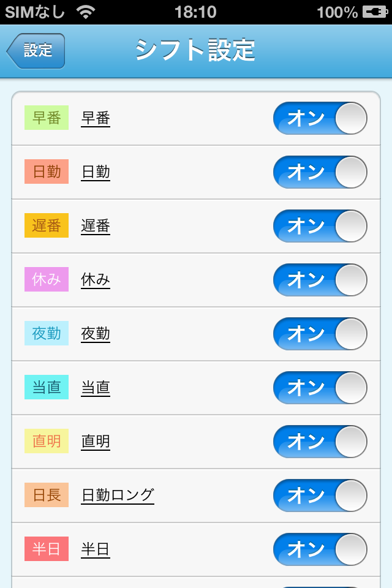Tap the green 早番 color label
Viewport: 392px width, 588px height.
tap(47, 118)
